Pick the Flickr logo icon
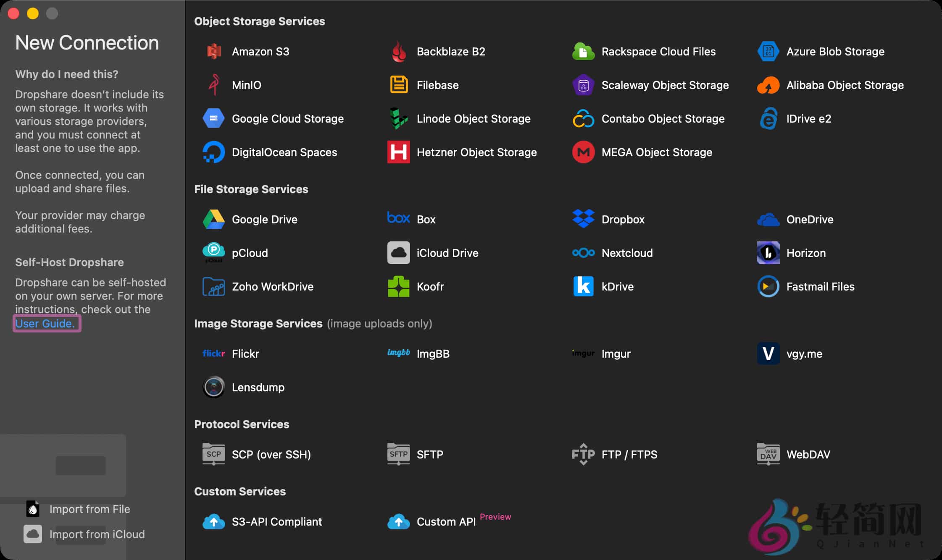942x560 pixels. (x=214, y=354)
